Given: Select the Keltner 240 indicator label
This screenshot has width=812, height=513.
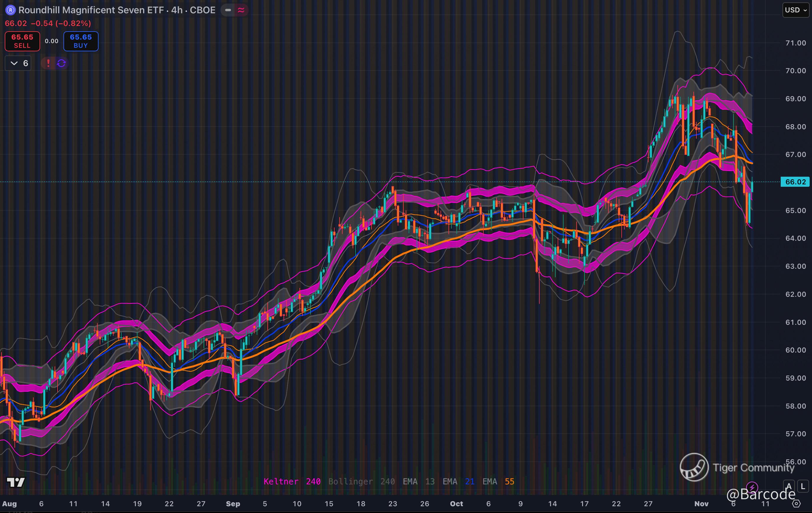Looking at the screenshot, I should [292, 481].
